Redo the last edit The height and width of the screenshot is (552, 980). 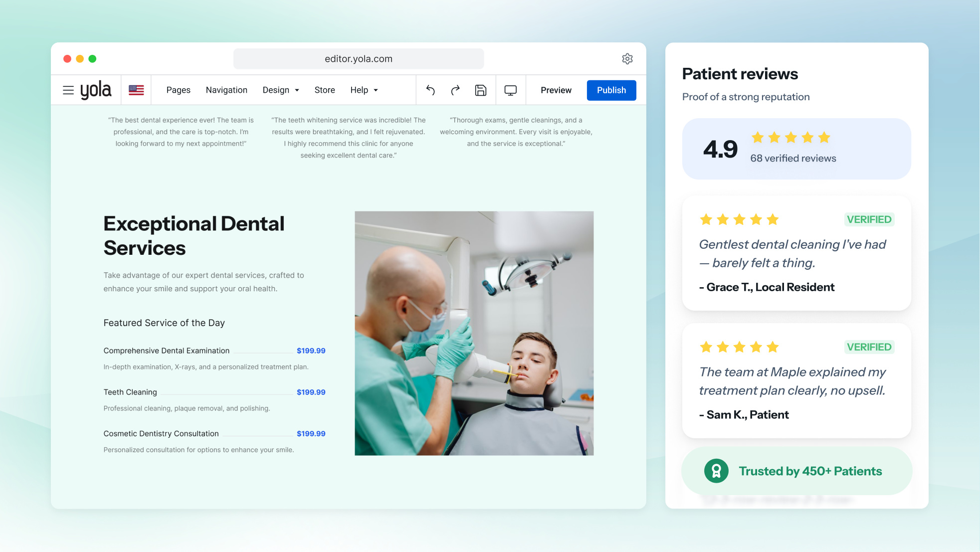pyautogui.click(x=455, y=90)
